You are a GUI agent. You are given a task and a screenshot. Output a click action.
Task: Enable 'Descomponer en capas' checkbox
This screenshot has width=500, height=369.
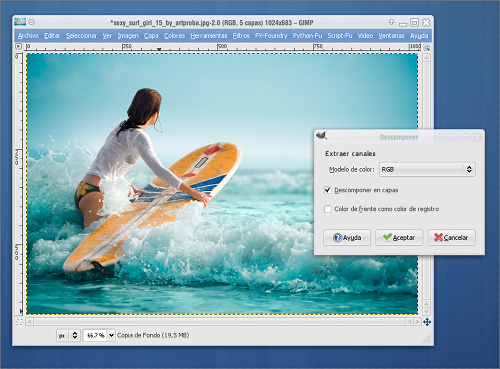pos(328,190)
